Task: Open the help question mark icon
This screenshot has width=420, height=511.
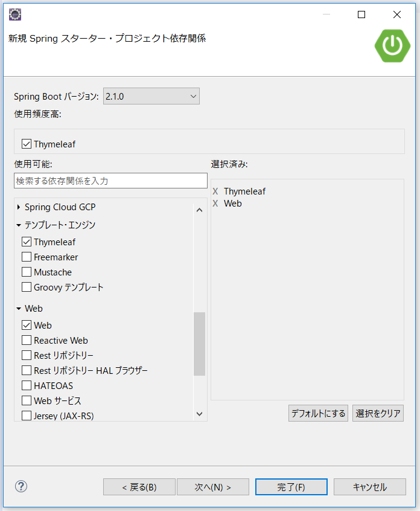Action: pos(21,486)
